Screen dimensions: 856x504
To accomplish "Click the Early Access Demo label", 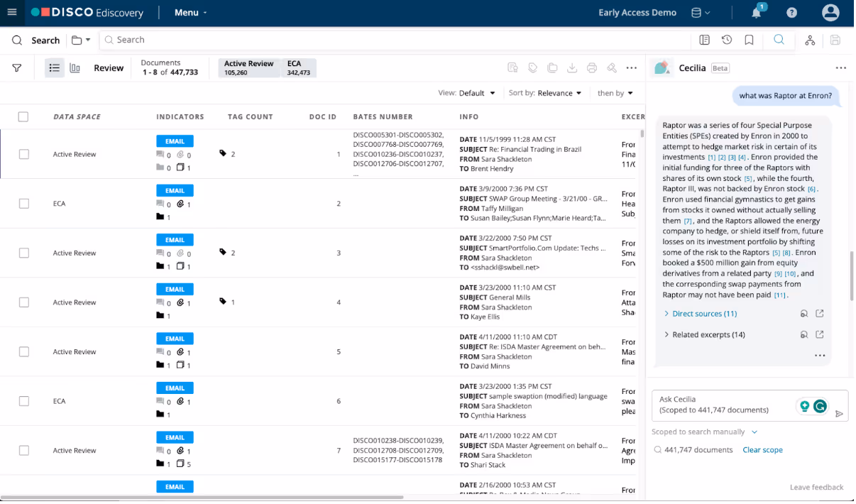I will (x=637, y=13).
